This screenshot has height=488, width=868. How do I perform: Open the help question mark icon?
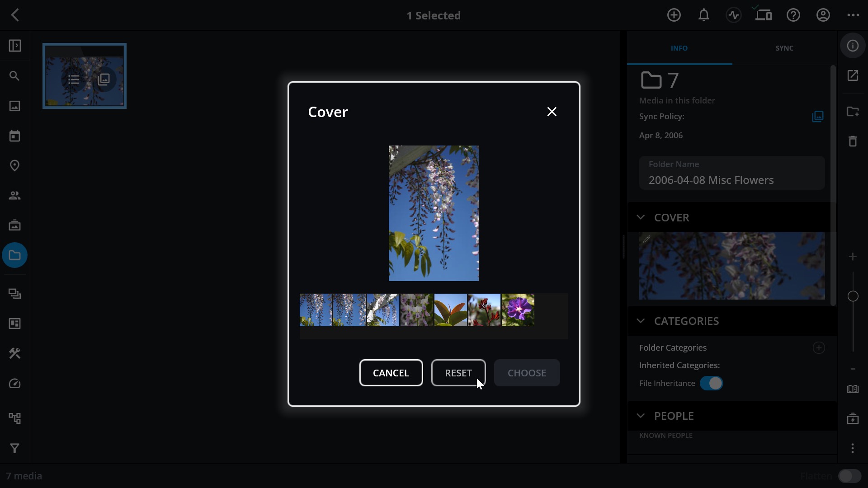[793, 15]
